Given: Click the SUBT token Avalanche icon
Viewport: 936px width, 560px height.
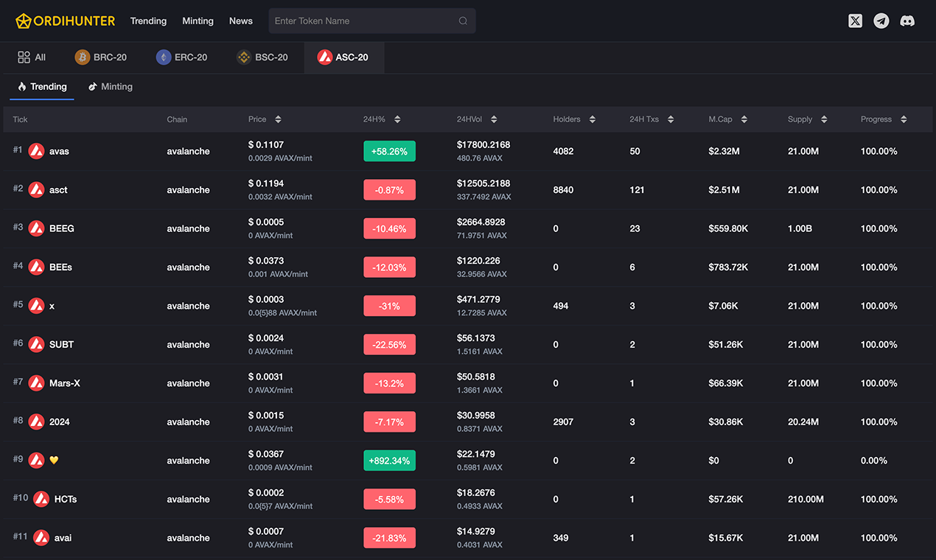Looking at the screenshot, I should coord(36,344).
